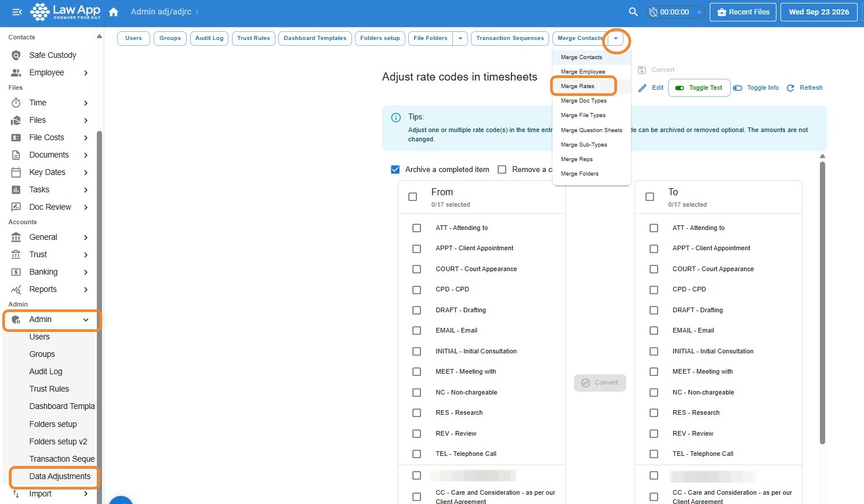
Task: Click the Edit button
Action: pyautogui.click(x=651, y=88)
